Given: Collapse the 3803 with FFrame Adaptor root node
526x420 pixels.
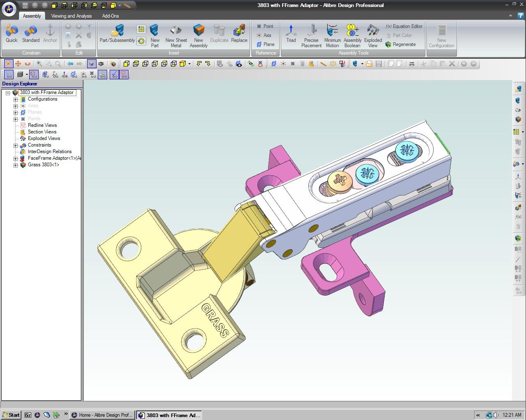Looking at the screenshot, I should tap(8, 93).
